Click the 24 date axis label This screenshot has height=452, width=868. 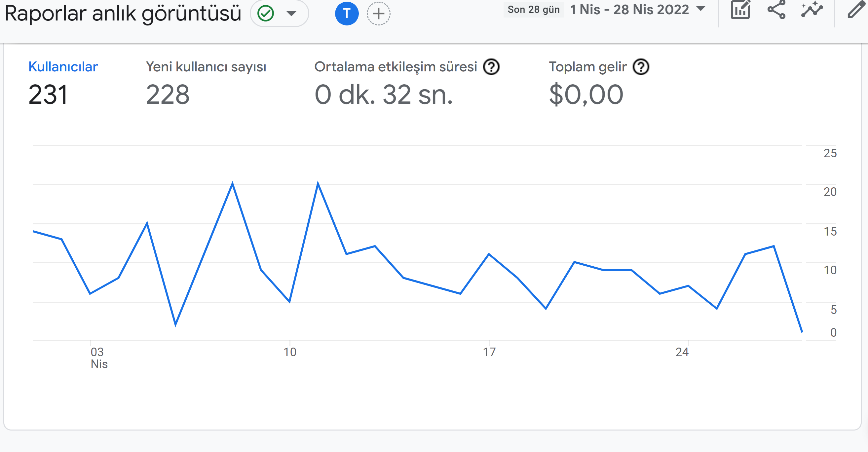point(682,352)
